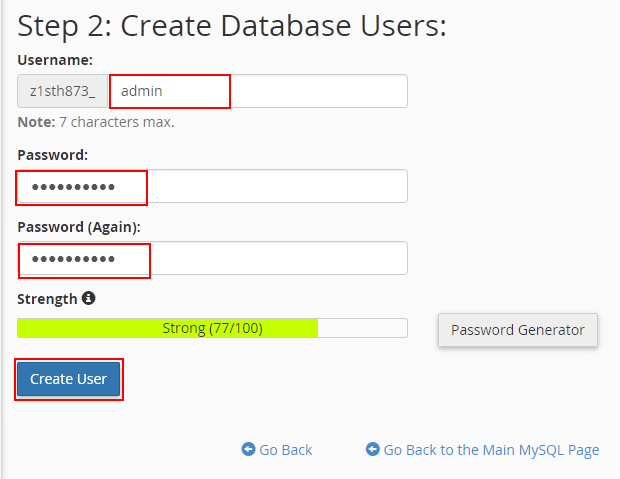This screenshot has width=620, height=479.
Task: Click the z1sth873_ username prefix box
Action: click(62, 91)
